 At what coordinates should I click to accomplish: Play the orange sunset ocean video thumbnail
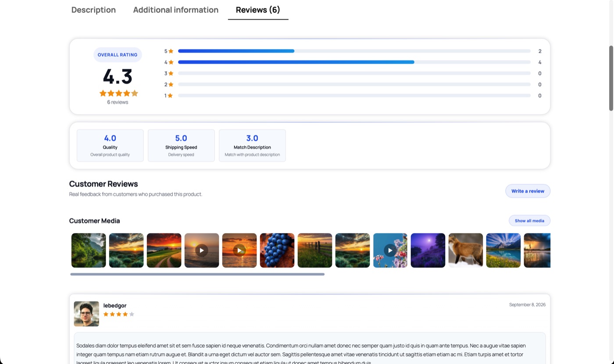[x=239, y=250]
